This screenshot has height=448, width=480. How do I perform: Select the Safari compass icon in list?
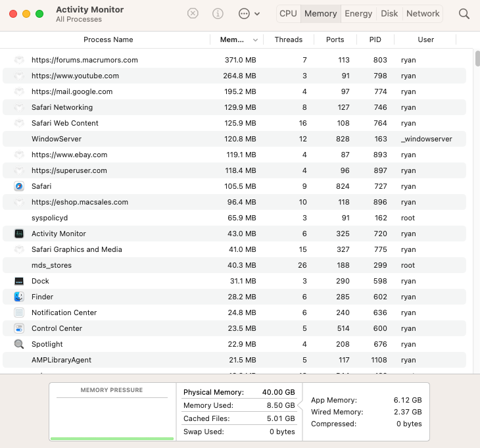coord(19,186)
